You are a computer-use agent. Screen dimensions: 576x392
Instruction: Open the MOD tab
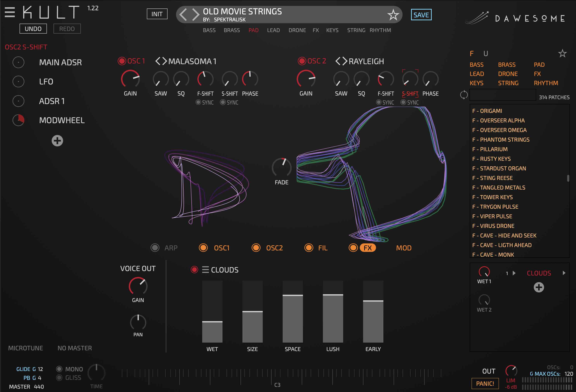tap(404, 248)
